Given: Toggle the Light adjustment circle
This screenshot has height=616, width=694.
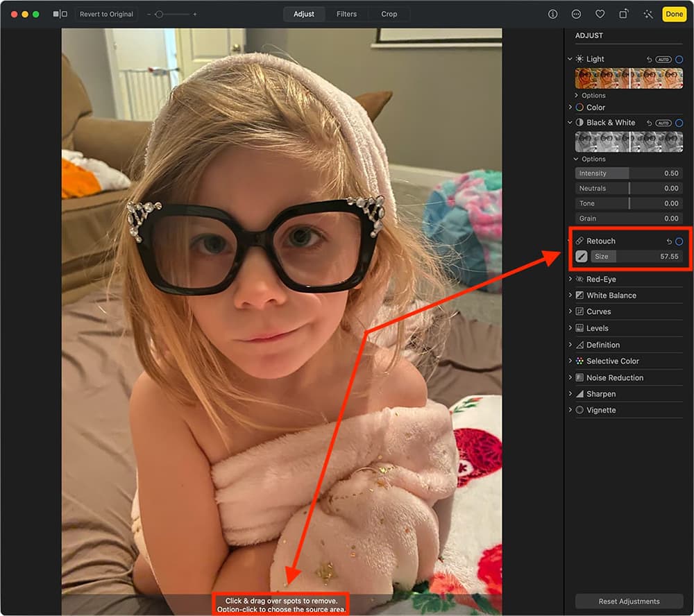Looking at the screenshot, I should [x=679, y=60].
